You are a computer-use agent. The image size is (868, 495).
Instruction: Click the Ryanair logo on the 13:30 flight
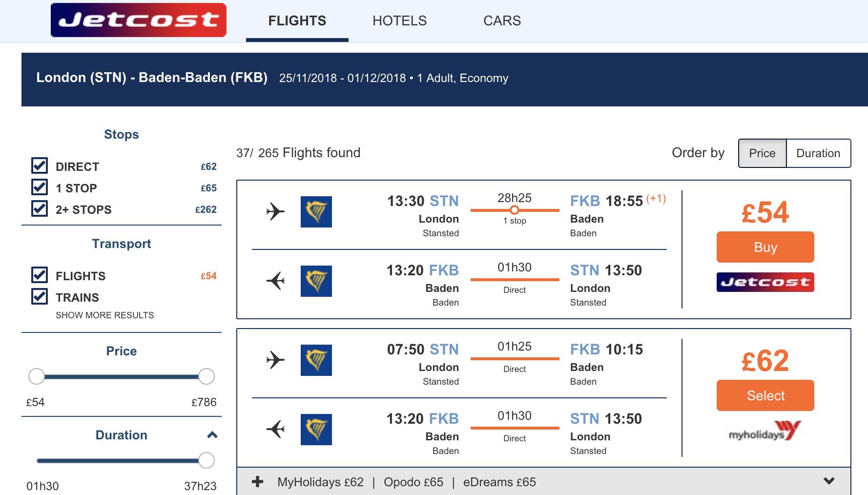[316, 212]
